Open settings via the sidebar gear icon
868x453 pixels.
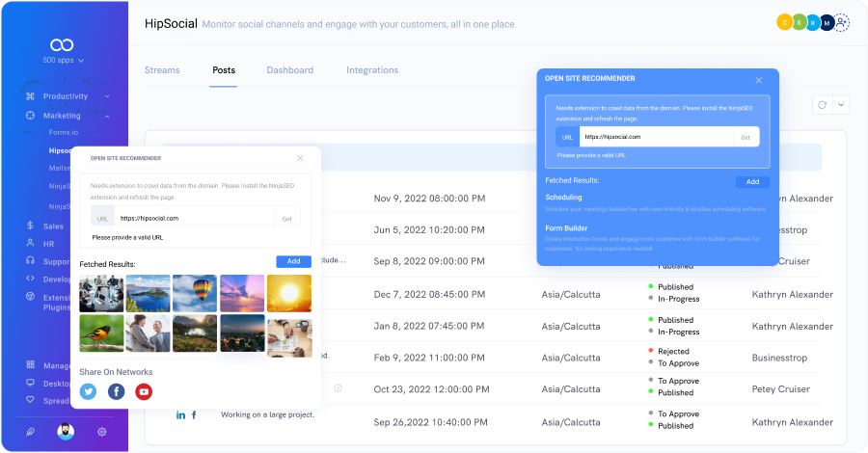[101, 432]
